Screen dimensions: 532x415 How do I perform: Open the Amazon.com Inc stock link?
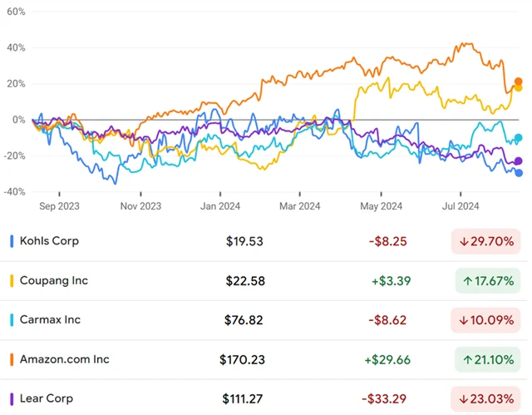coord(65,360)
